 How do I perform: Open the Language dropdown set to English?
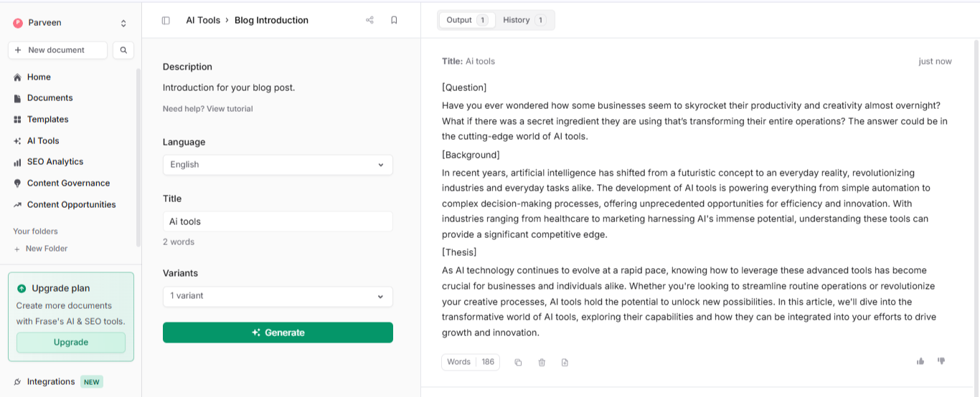[278, 165]
